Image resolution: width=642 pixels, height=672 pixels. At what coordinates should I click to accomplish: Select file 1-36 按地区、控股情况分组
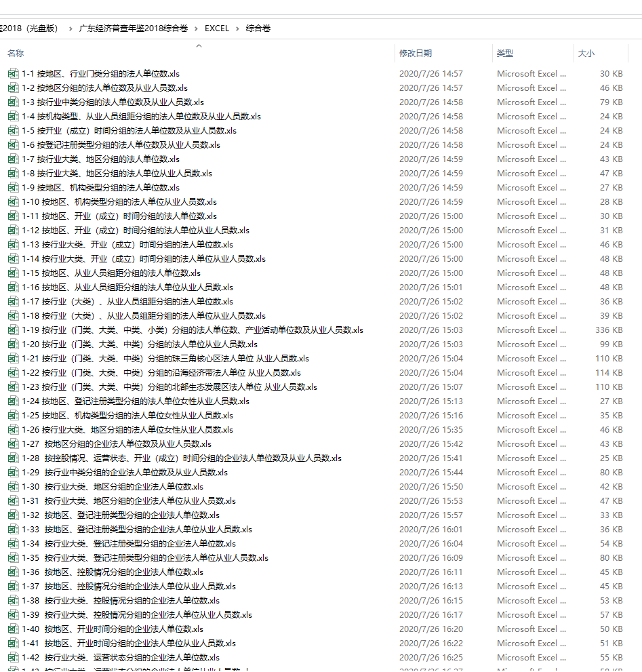click(113, 572)
